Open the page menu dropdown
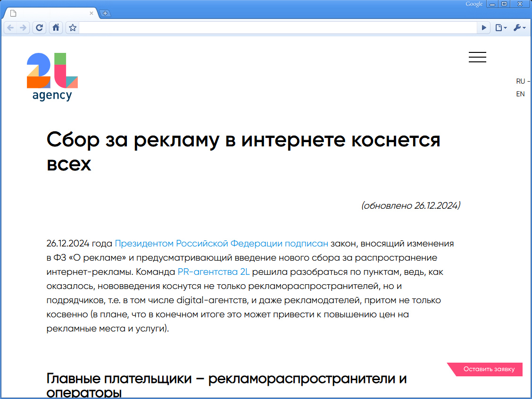This screenshot has height=399, width=532. 501,28
